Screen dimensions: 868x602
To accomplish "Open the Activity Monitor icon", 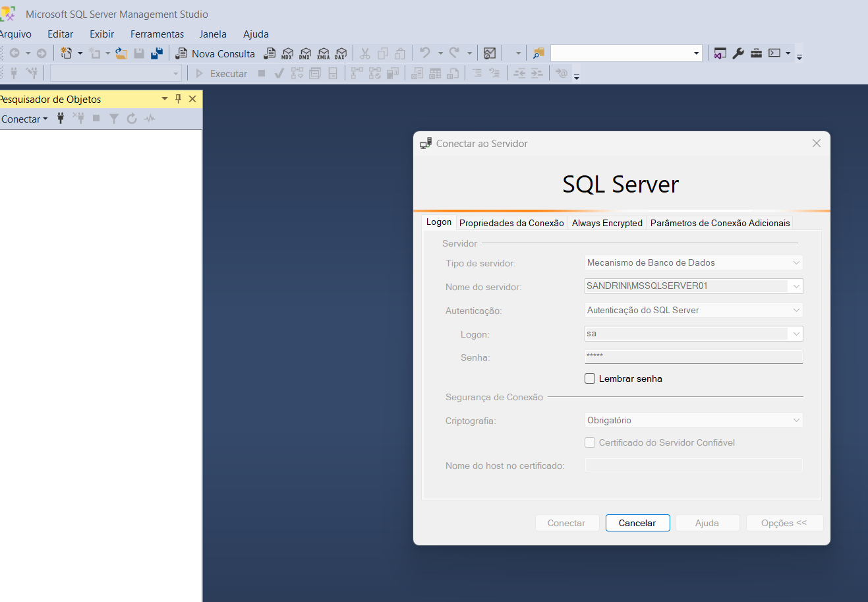I will [490, 53].
